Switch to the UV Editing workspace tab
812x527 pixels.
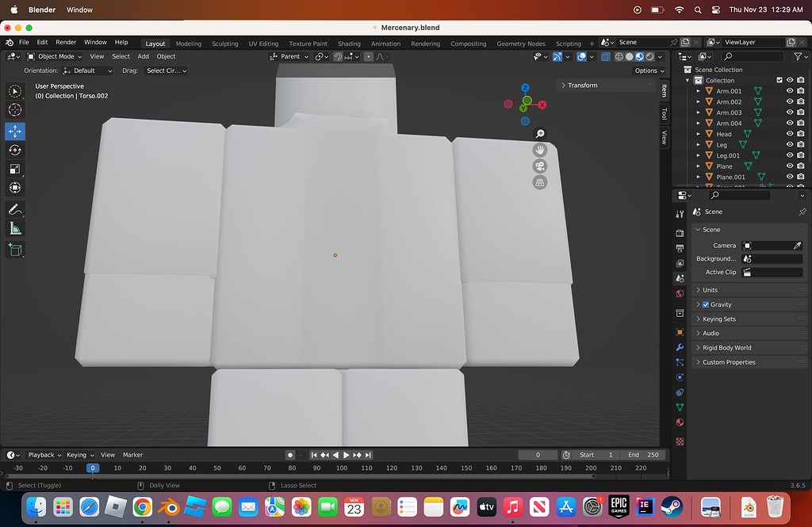click(x=263, y=44)
